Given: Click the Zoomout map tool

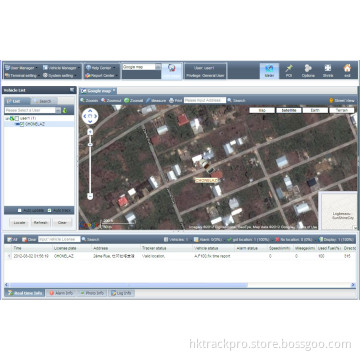Looking at the screenshot, I should point(111,100).
